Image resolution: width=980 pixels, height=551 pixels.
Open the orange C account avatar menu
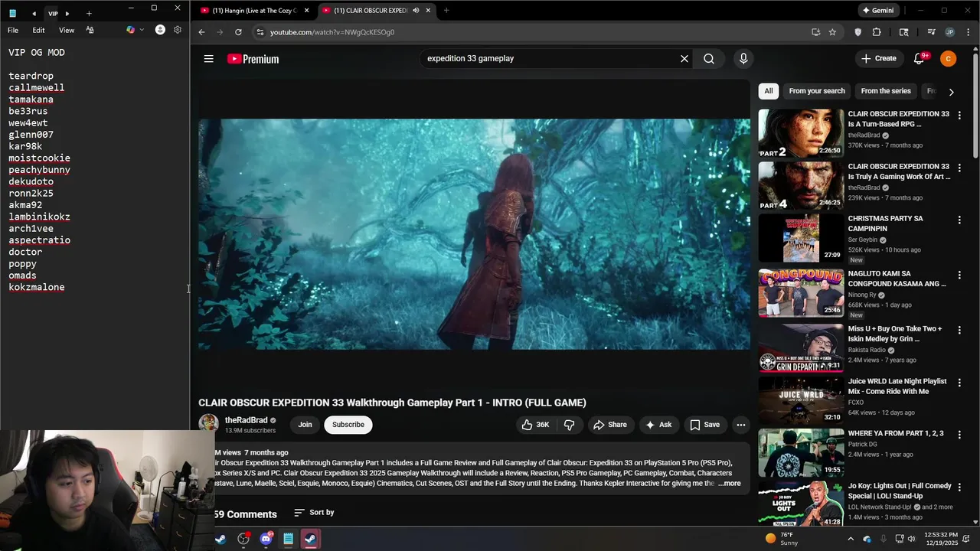tap(948, 59)
